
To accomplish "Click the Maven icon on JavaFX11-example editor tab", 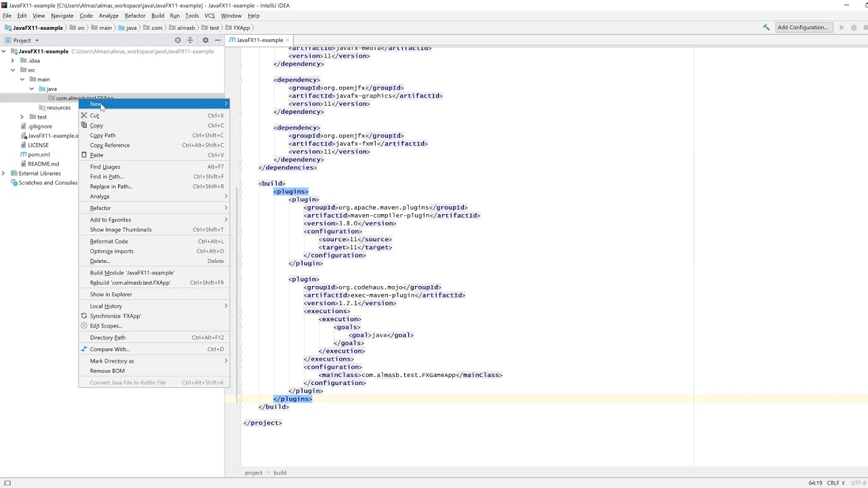I will 233,40.
